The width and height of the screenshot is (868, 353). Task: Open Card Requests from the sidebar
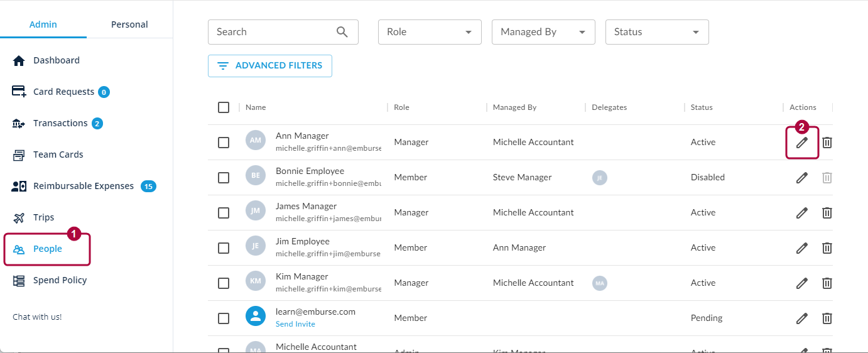(63, 92)
